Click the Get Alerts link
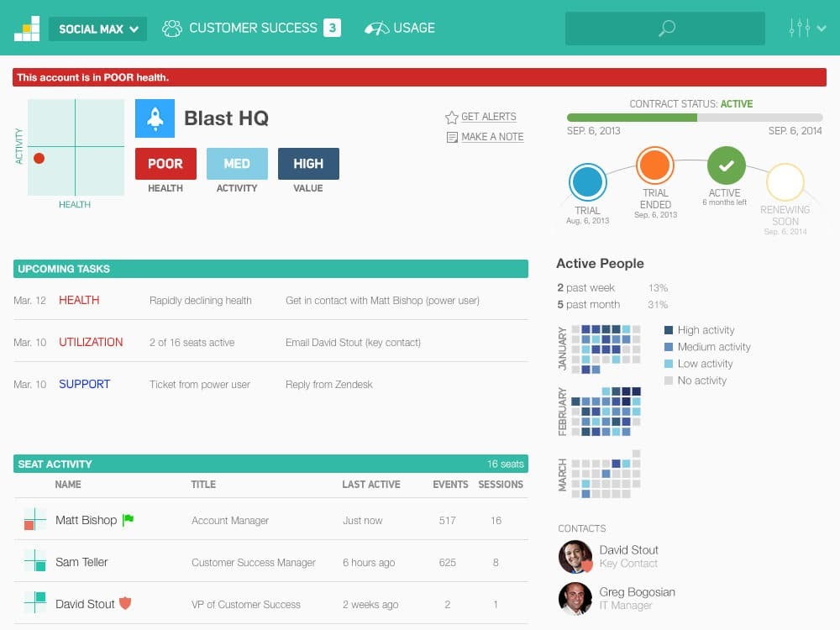Image resolution: width=840 pixels, height=630 pixels. [488, 117]
